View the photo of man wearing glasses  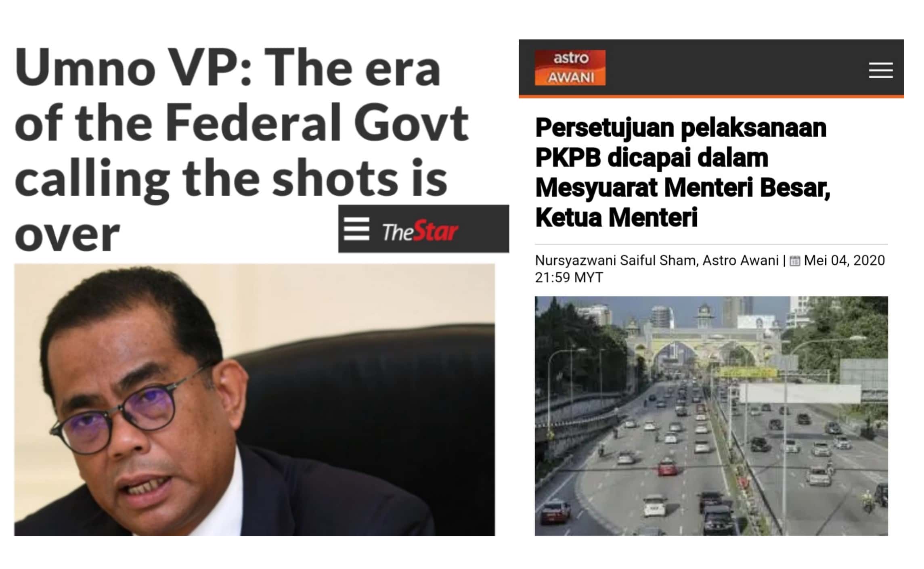pos(254,400)
